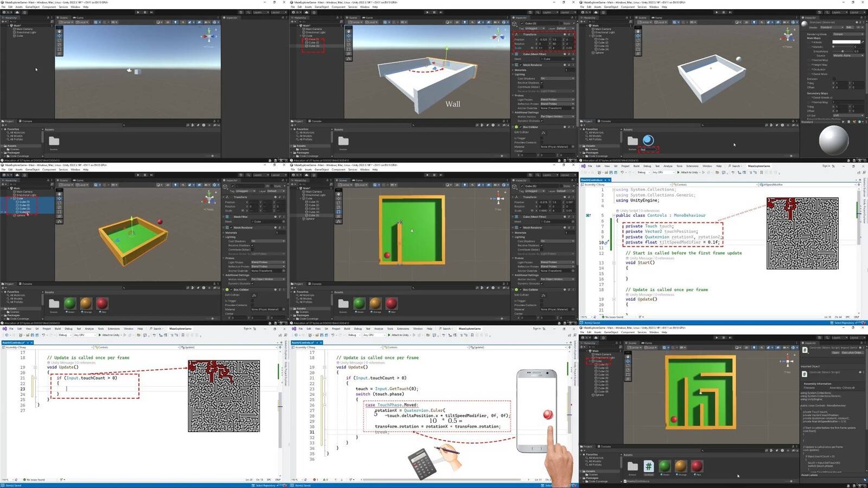The width and height of the screenshot is (868, 488).
Task: Open Light Probes dropdown in single-wall Unity inspector
Action: (558, 262)
